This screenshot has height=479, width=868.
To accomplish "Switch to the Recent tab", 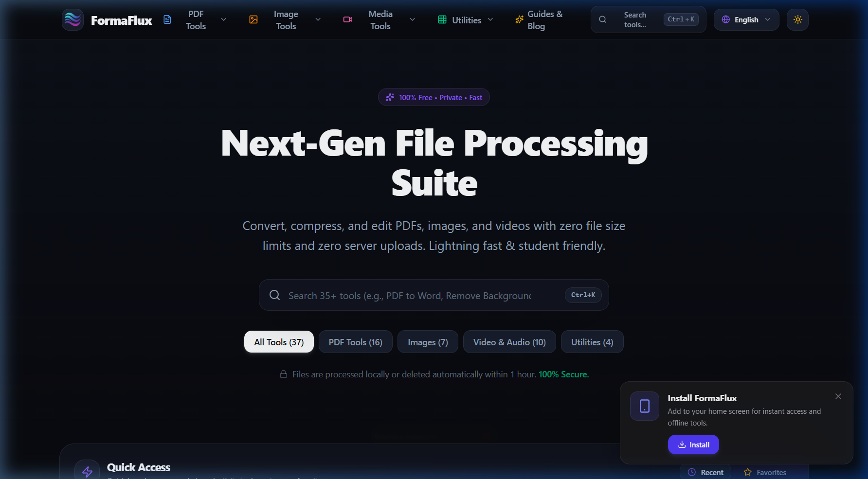I will pyautogui.click(x=706, y=472).
